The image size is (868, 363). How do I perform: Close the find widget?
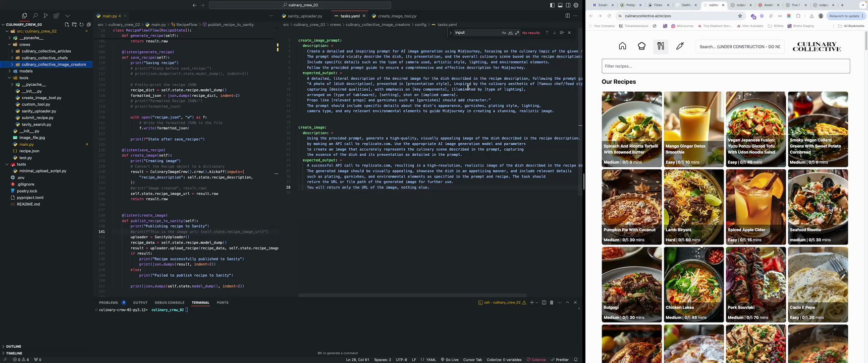569,33
